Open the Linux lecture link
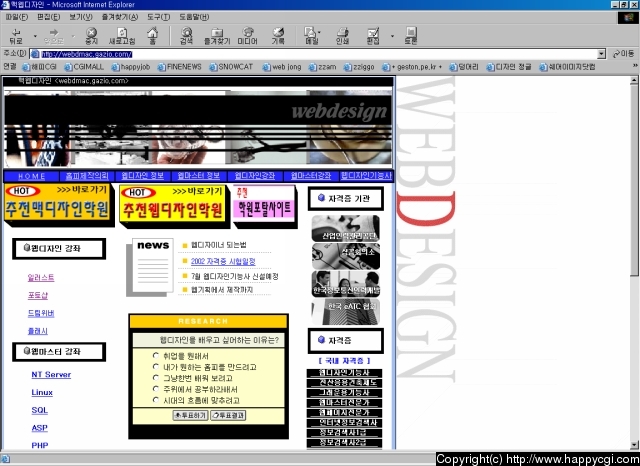640x466 pixels. click(x=42, y=392)
